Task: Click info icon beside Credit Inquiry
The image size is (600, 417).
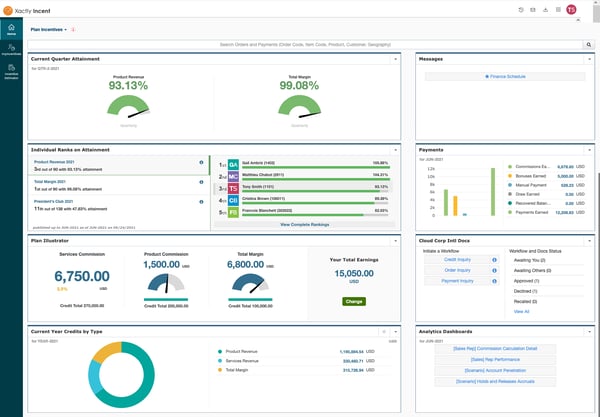Action: pyautogui.click(x=494, y=259)
